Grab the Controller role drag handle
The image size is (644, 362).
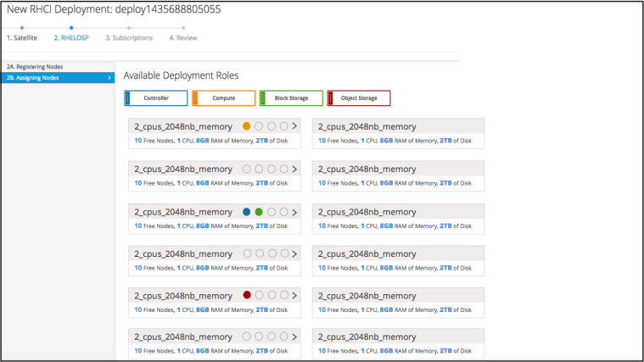coord(127,98)
